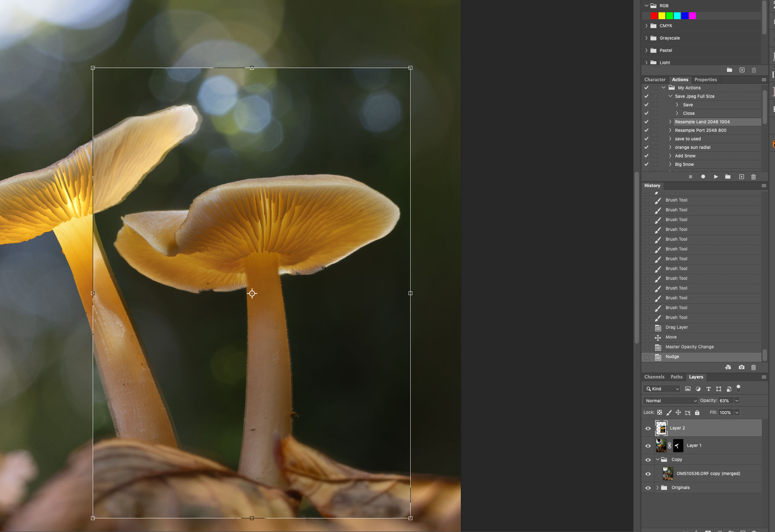
Task: Start recording a new action
Action: click(703, 176)
